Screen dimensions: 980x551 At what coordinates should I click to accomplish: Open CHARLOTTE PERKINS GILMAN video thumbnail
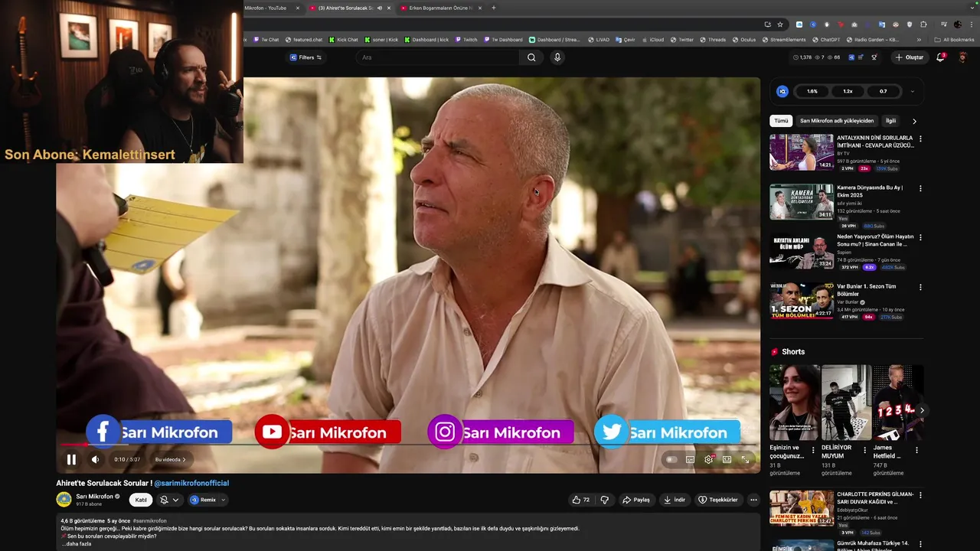[x=802, y=508]
